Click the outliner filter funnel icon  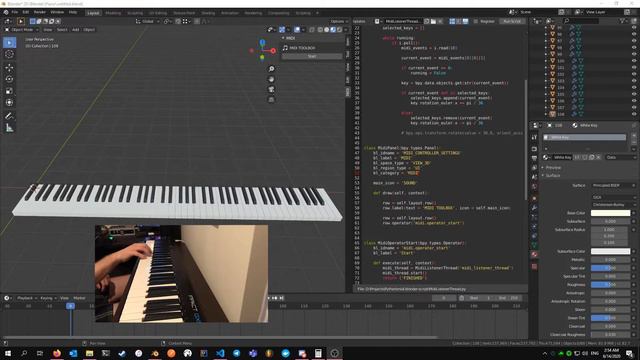(623, 20)
